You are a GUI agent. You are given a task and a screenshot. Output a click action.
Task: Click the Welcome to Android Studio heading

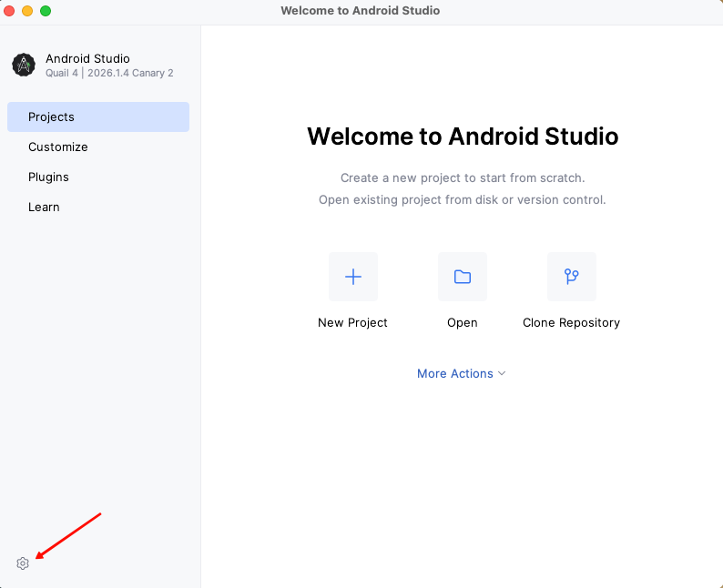463,137
